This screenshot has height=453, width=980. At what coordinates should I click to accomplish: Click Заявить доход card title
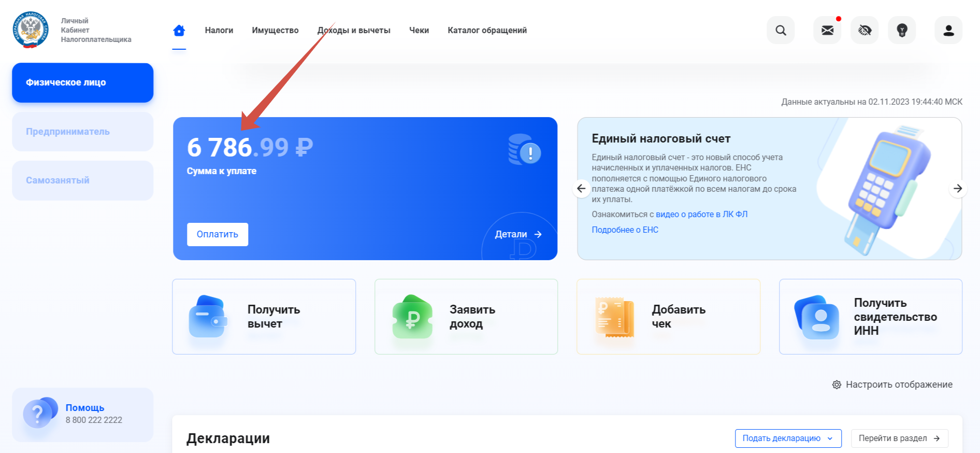(x=472, y=317)
